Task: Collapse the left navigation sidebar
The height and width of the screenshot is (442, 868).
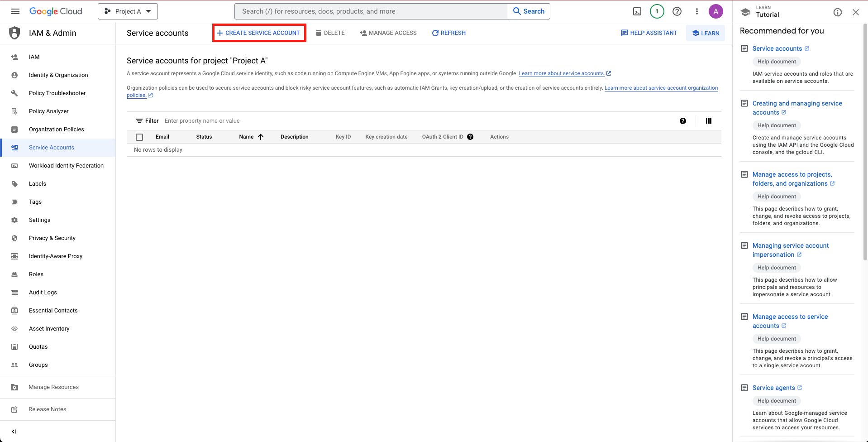Action: tap(14, 431)
